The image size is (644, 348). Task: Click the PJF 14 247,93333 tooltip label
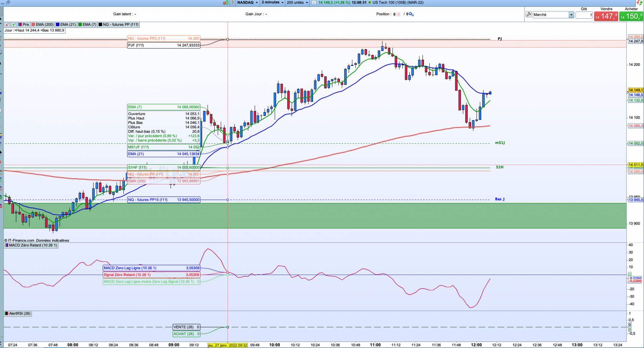coord(164,45)
